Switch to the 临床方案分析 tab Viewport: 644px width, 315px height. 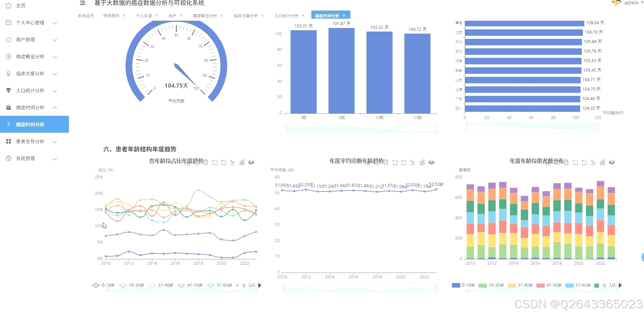click(x=246, y=16)
